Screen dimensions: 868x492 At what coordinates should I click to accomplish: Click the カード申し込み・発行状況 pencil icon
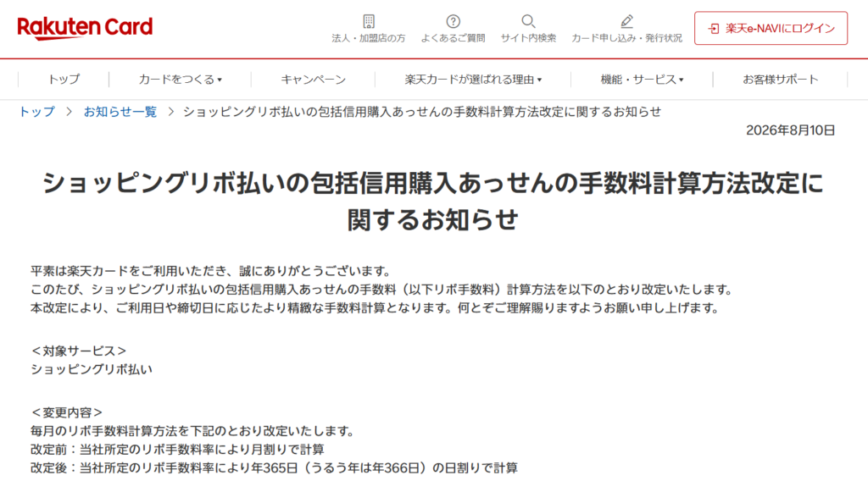point(626,21)
